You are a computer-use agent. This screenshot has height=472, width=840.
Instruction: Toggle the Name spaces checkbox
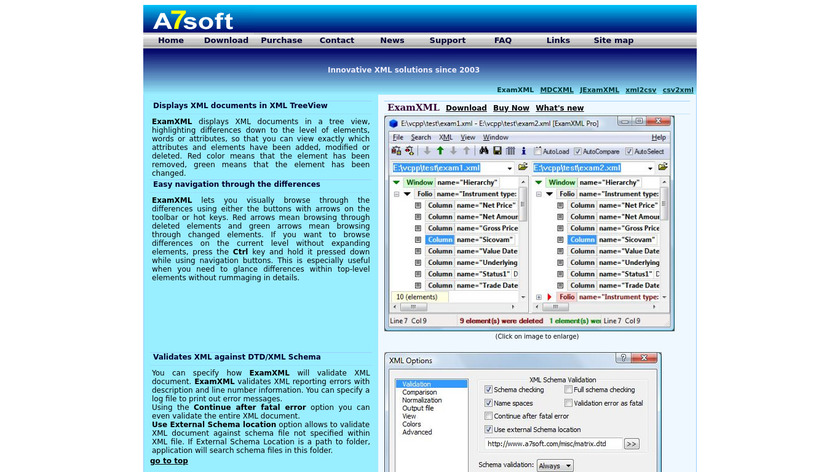488,403
